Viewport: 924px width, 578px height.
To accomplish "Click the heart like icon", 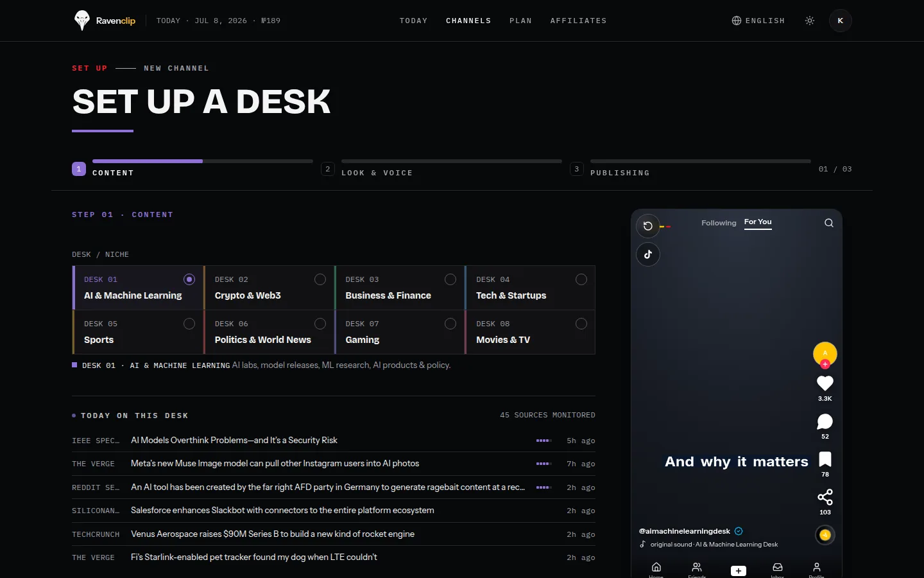I will tap(825, 383).
